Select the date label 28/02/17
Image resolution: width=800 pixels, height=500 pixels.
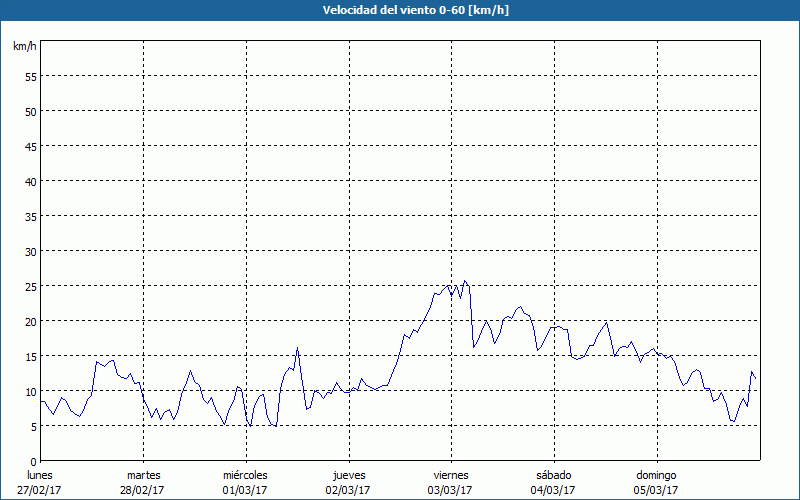click(144, 490)
